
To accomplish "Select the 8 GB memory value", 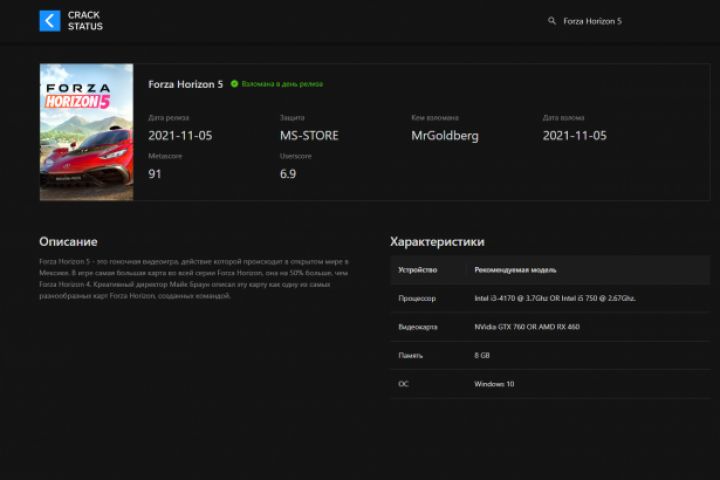I will [x=482, y=356].
